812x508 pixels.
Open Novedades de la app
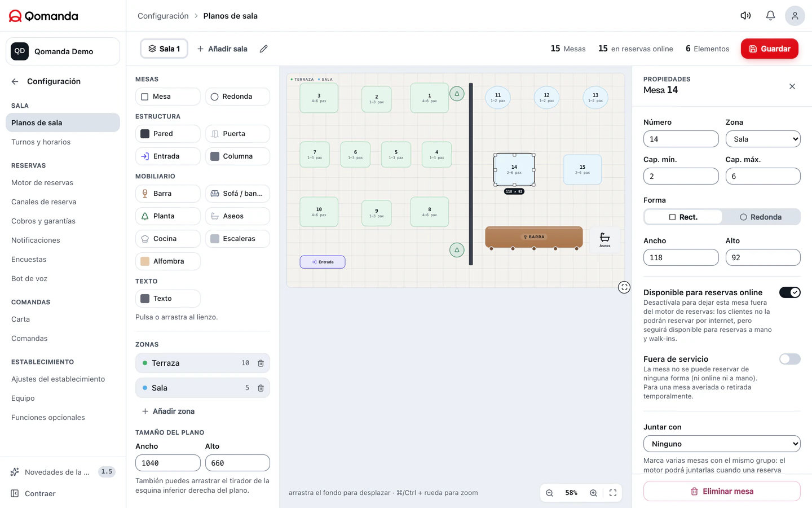tap(63, 472)
